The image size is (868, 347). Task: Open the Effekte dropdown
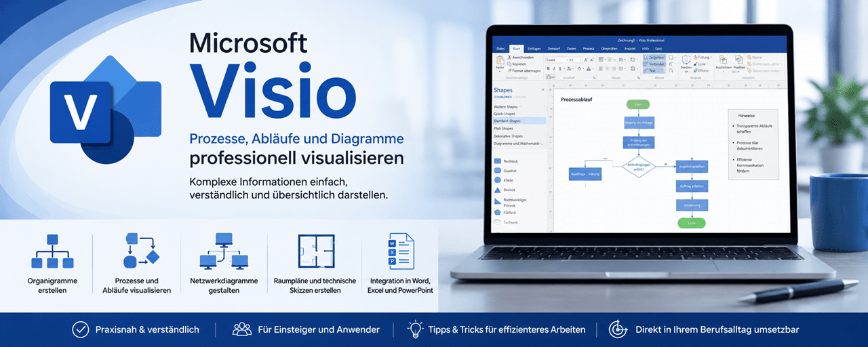[x=703, y=70]
